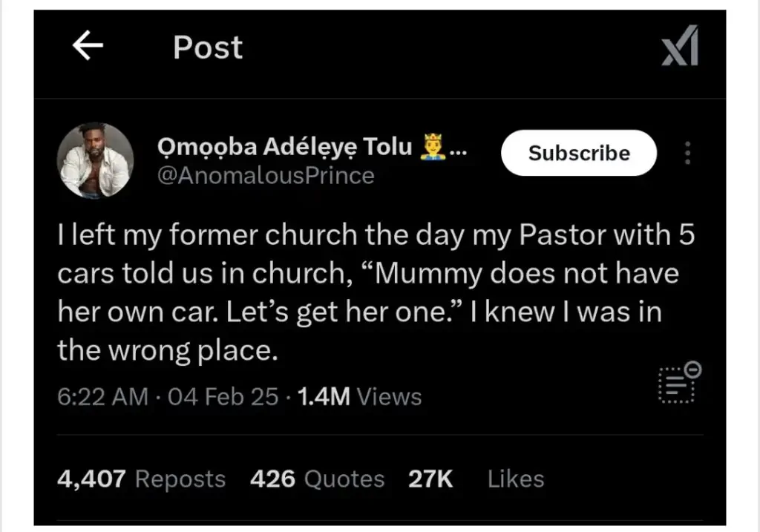Screen dimensions: 760x532
Task: Visit the @AnomalousPrince handle link
Action: pos(266,176)
